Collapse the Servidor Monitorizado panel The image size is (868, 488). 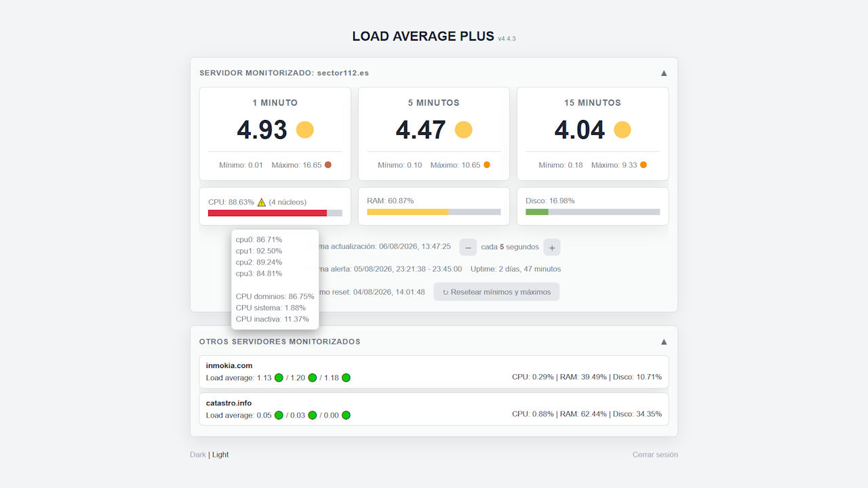coord(664,73)
